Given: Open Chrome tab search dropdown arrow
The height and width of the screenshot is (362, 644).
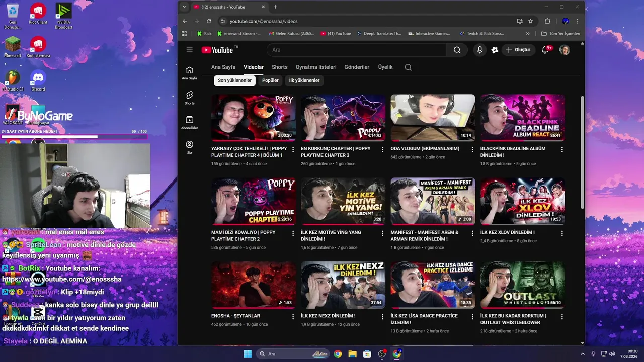Looking at the screenshot, I should click(184, 7).
